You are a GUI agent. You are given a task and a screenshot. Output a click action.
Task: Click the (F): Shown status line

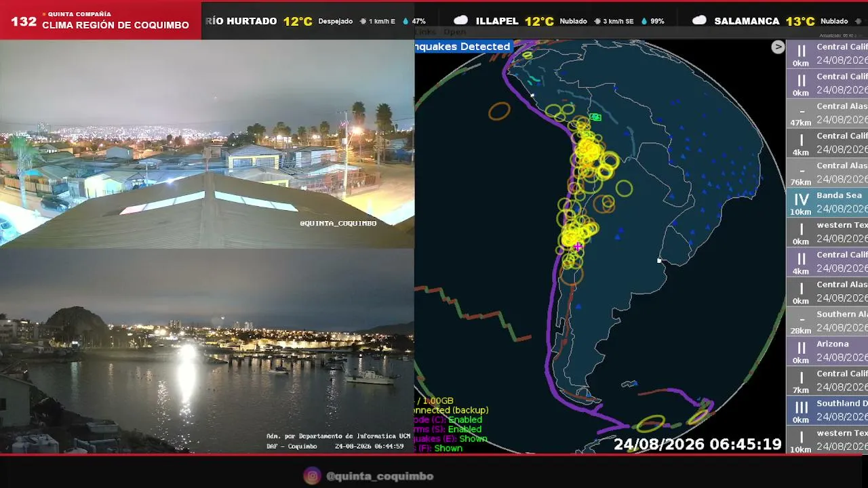[439, 448]
